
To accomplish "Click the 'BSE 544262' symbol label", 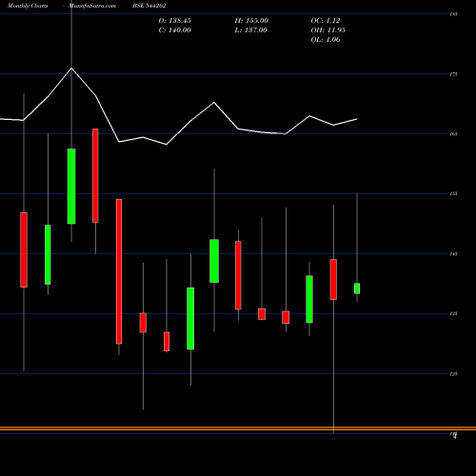I will pos(149,6).
